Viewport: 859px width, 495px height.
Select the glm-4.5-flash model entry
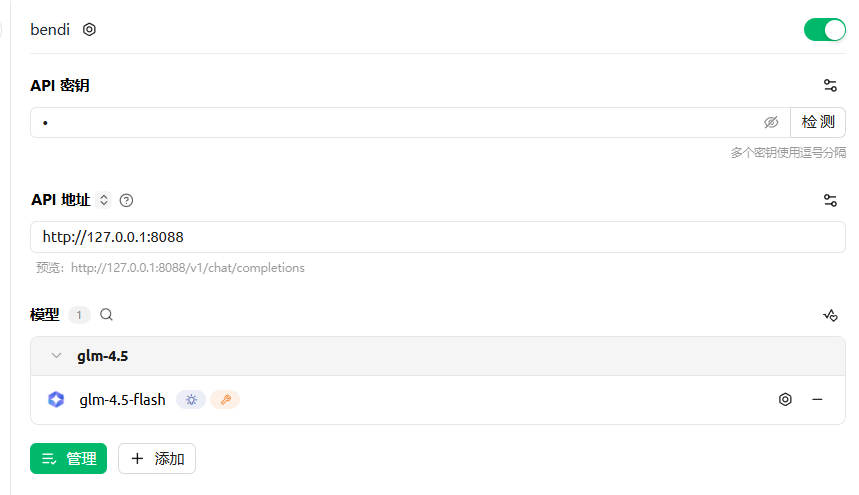(122, 400)
